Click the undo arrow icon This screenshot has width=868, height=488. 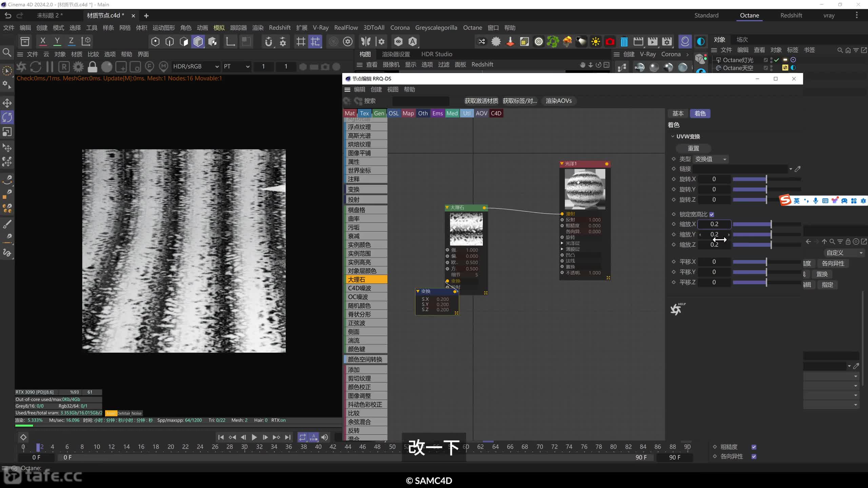click(8, 16)
